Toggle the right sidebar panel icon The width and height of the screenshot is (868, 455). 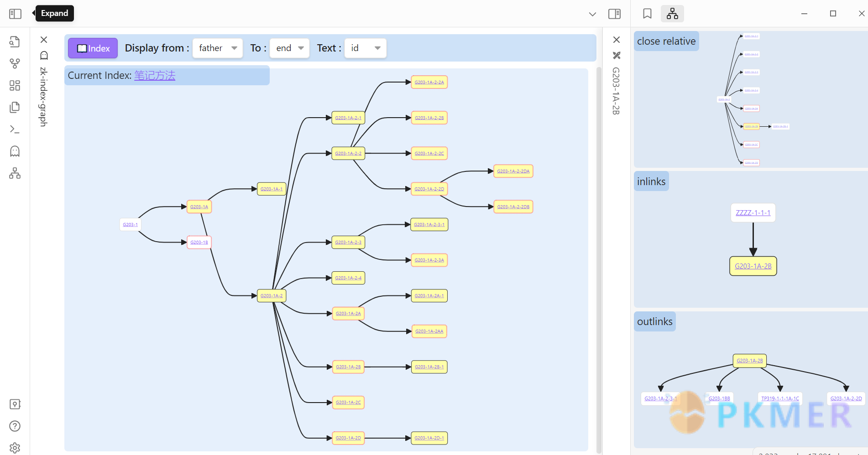pyautogui.click(x=614, y=14)
